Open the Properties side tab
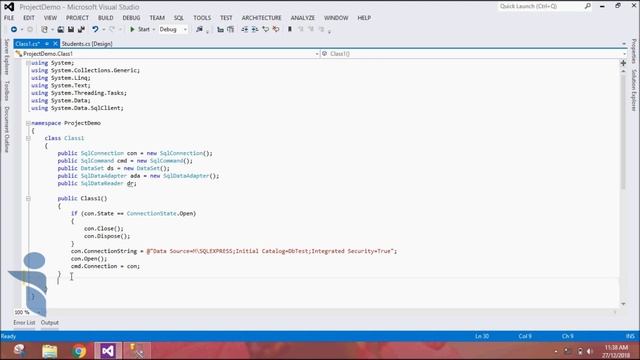Screen dimensions: 640x360 [x=633, y=51]
